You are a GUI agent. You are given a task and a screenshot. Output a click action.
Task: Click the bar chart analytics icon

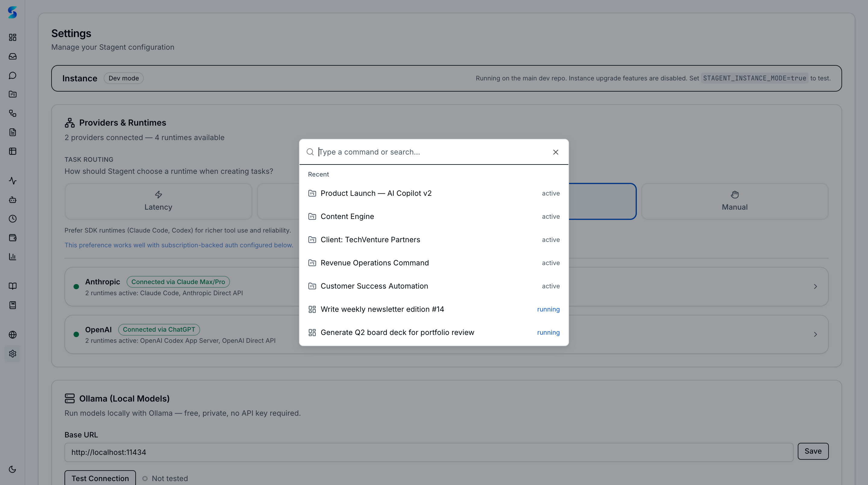[12, 257]
